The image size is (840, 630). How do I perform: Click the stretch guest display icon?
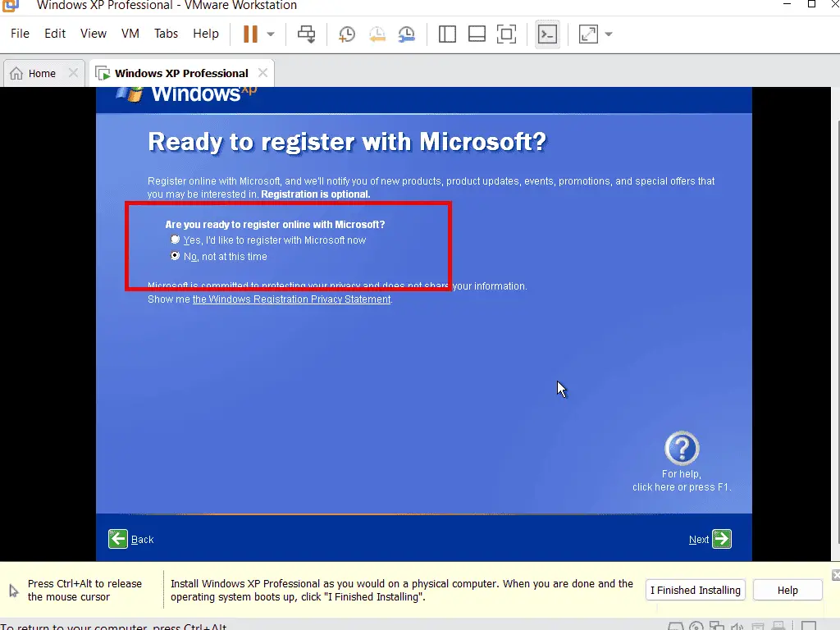coord(588,34)
